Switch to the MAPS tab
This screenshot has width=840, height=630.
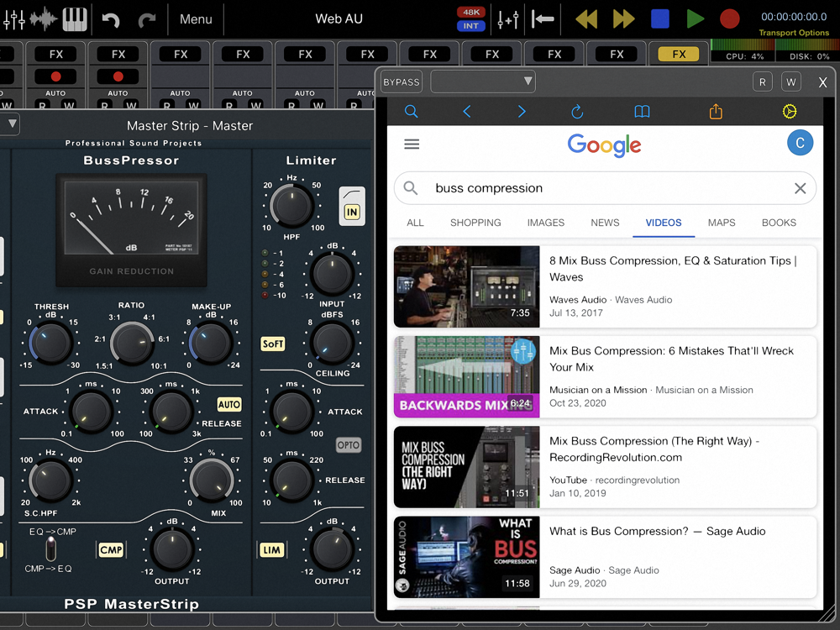pos(721,223)
